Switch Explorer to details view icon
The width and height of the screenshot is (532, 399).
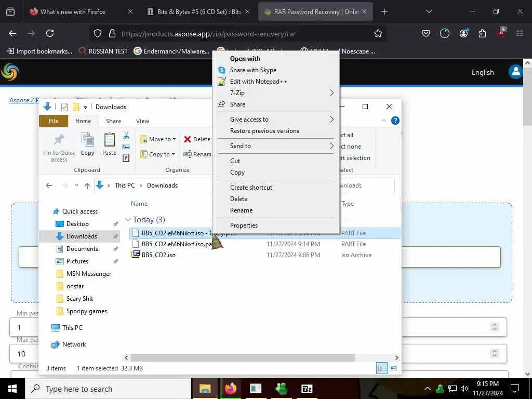pyautogui.click(x=382, y=368)
